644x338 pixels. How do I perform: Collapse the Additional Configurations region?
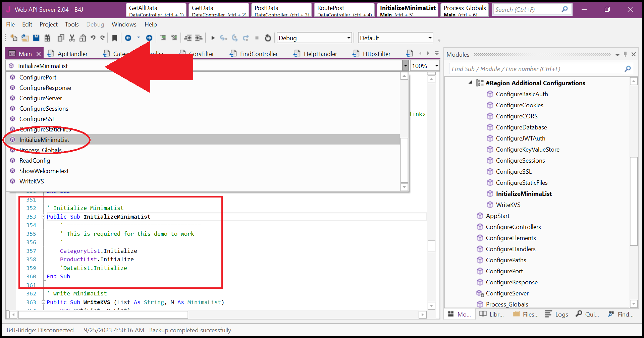click(470, 82)
